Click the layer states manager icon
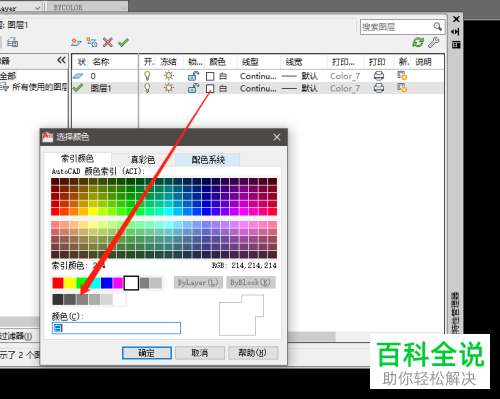Screen dimensions: 500x399 (x=13, y=42)
